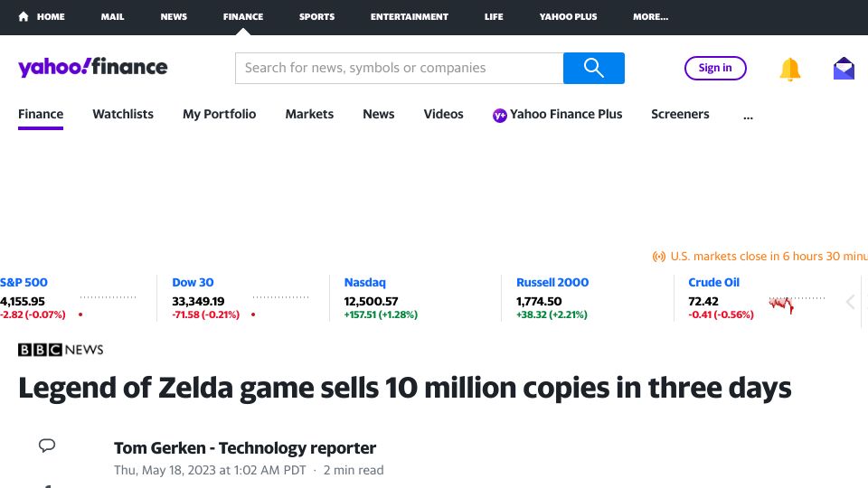Viewport: 868px width, 488px height.
Task: Open the Videos tab
Action: point(443,114)
